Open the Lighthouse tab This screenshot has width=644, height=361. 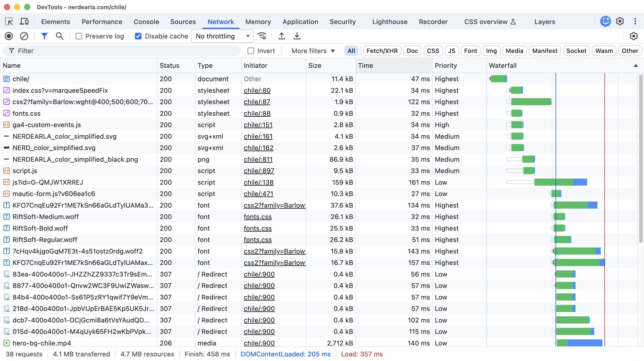coord(390,22)
